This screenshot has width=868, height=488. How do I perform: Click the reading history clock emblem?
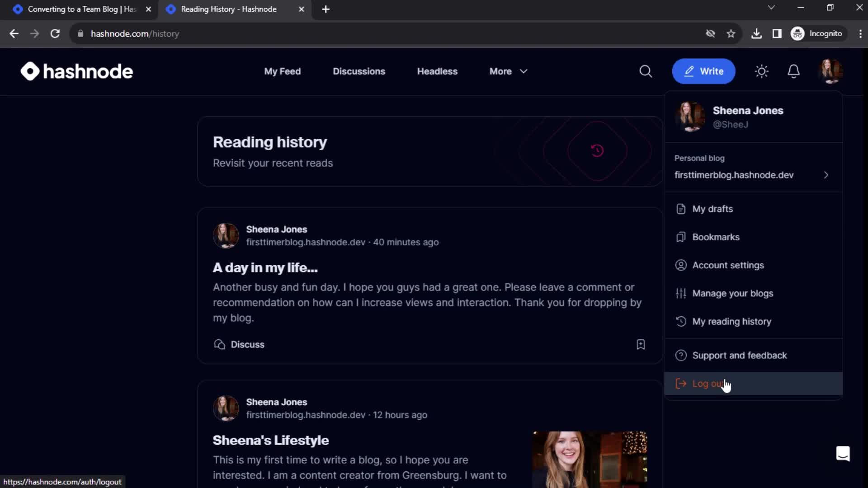tap(597, 150)
